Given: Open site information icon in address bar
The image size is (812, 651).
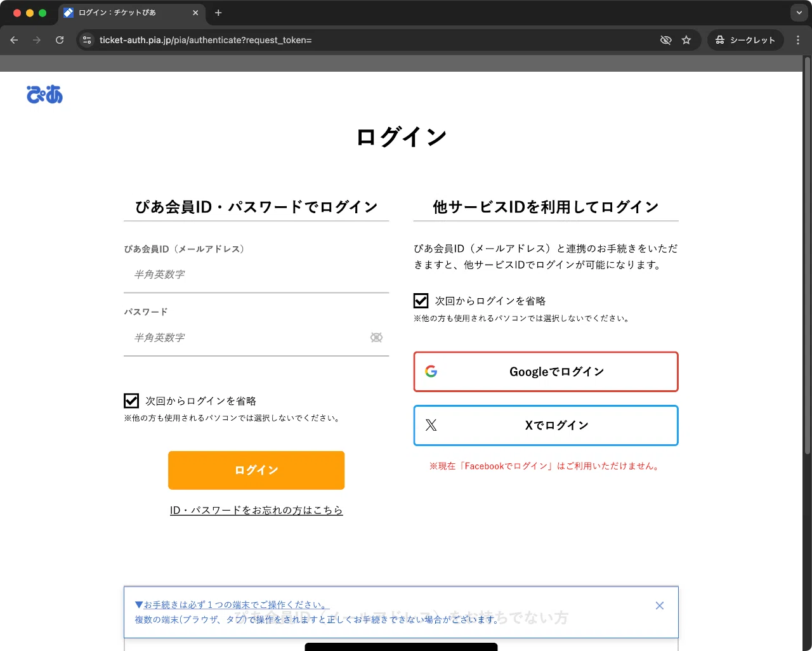Looking at the screenshot, I should (88, 40).
